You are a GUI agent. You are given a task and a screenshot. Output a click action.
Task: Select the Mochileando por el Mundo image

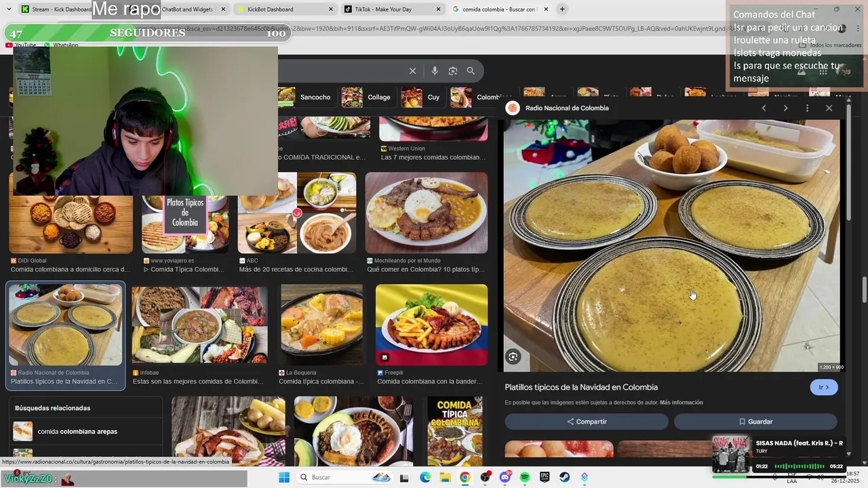click(427, 213)
